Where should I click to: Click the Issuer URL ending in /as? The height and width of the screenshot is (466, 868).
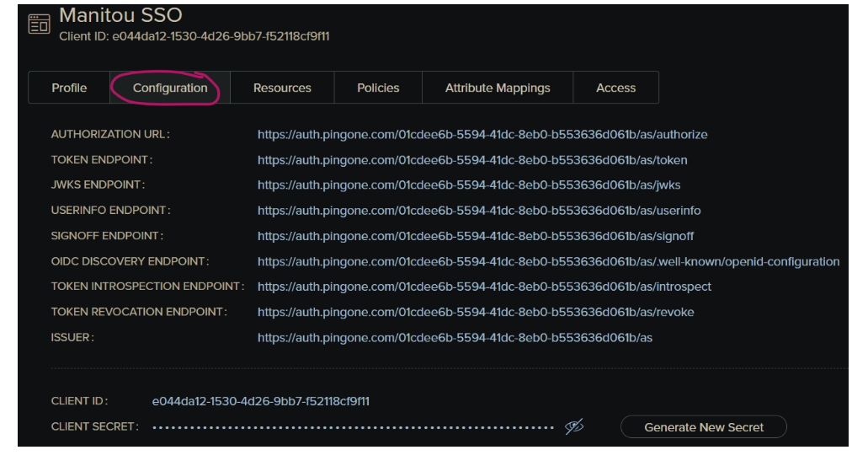(455, 337)
